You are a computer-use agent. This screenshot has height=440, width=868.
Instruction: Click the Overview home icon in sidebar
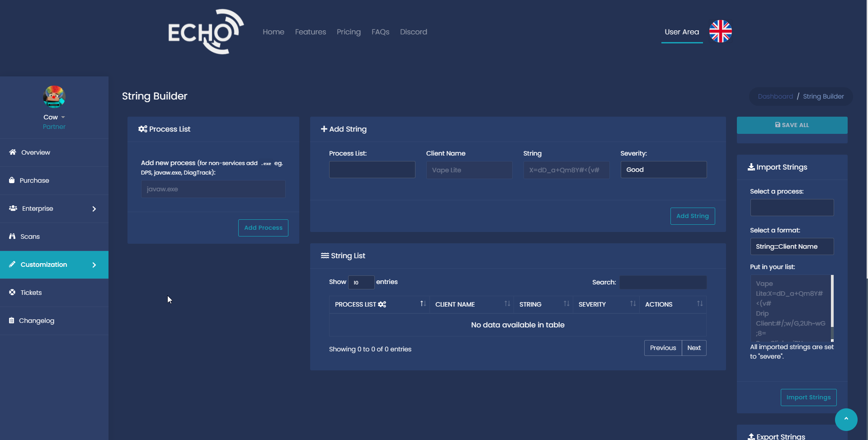(x=13, y=152)
